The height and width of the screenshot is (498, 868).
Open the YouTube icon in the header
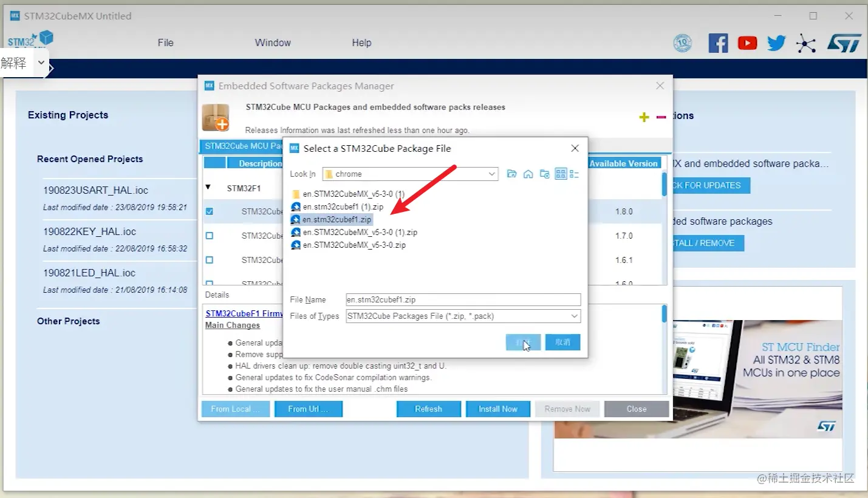coord(747,43)
